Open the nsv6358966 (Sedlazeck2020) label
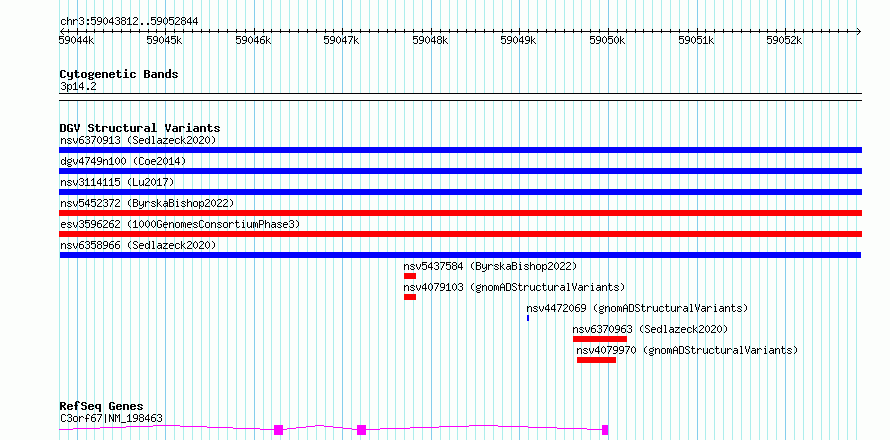Screen dimensions: 890x440 [x=138, y=245]
